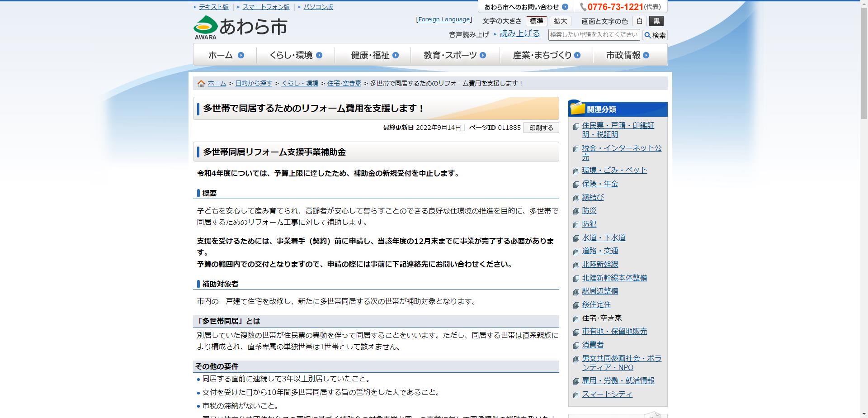
Task: Open the 教育・スポーツ navigation menu
Action: click(455, 55)
